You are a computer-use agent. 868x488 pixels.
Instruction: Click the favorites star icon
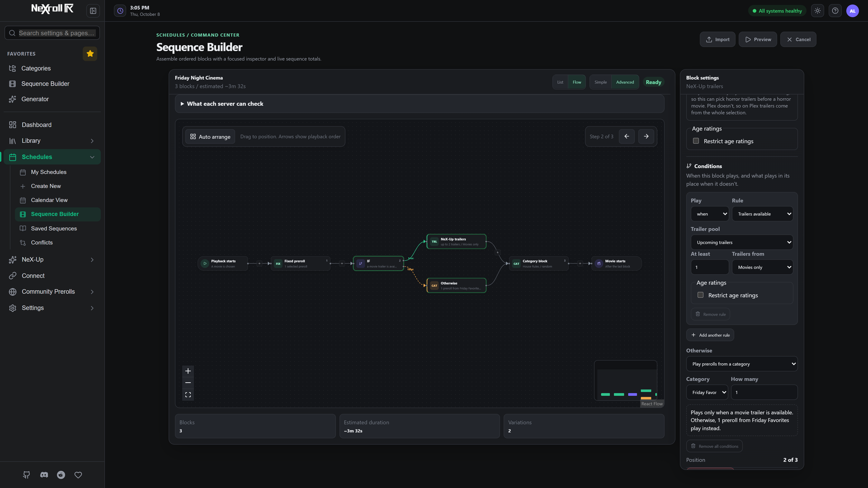tap(90, 54)
